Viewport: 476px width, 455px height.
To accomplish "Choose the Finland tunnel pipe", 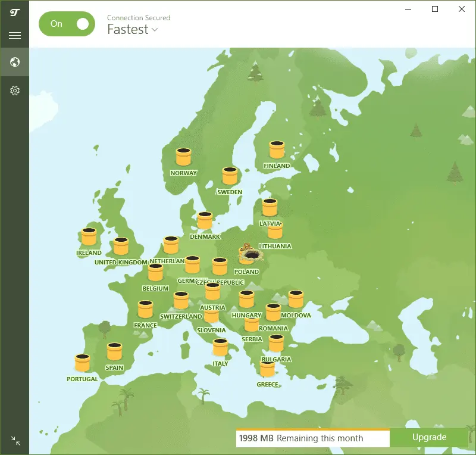I will pyautogui.click(x=277, y=150).
